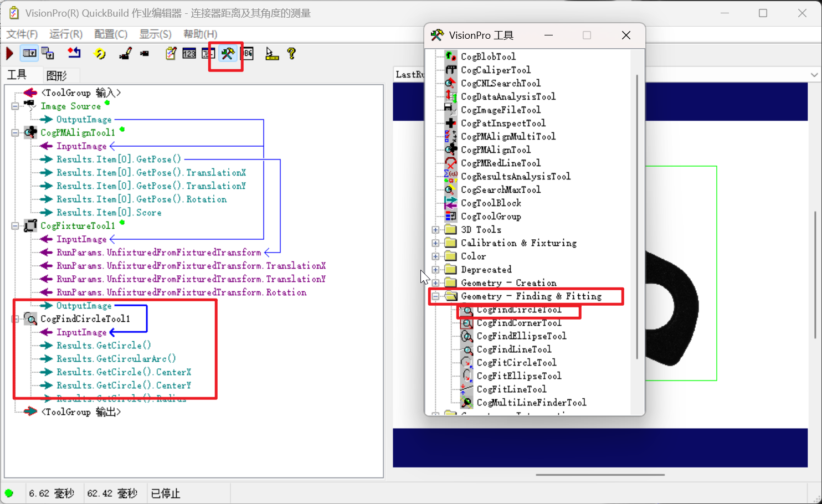Select CogFindEllipseTool in tools list
Screen dimensions: 822x504
(x=521, y=336)
